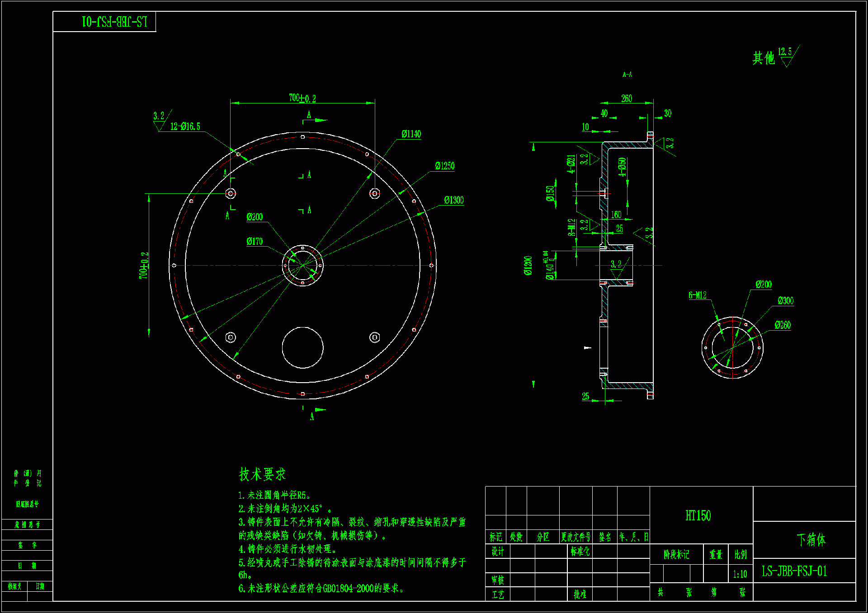Image resolution: width=868 pixels, height=613 pixels.
Task: Select the 6-M12 thread callout
Action: click(x=697, y=295)
